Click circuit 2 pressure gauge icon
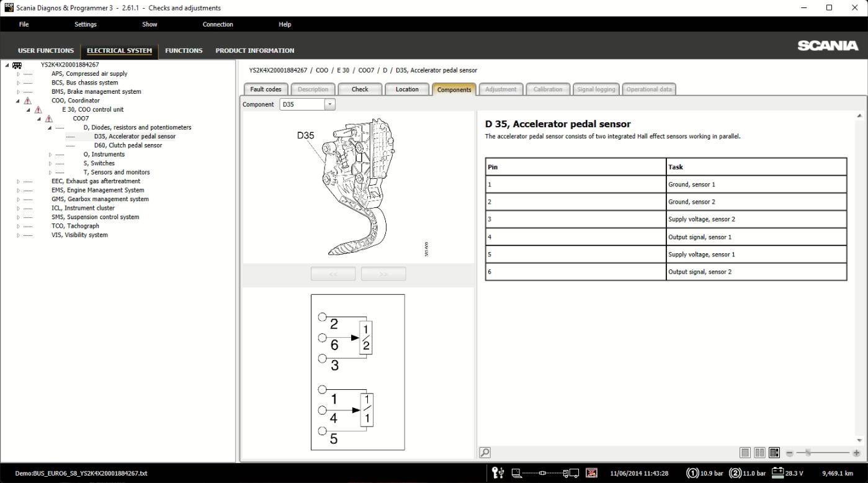Image resolution: width=868 pixels, height=483 pixels. [x=735, y=473]
